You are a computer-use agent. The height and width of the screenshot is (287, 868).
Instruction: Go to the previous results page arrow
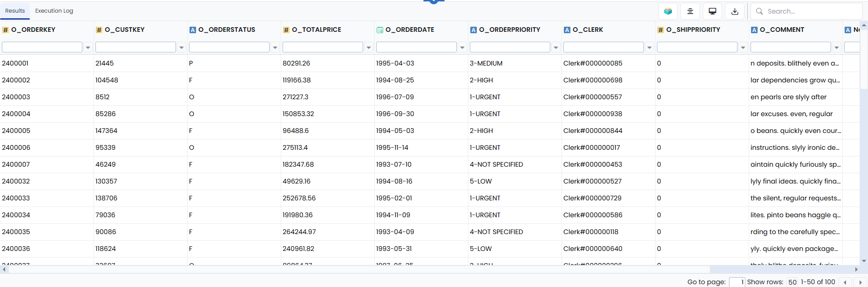click(x=845, y=282)
